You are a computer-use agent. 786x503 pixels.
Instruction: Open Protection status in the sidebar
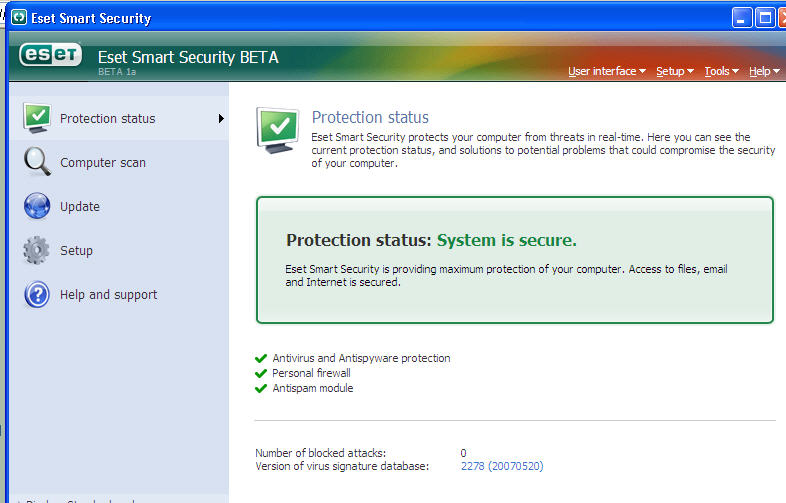click(119, 118)
